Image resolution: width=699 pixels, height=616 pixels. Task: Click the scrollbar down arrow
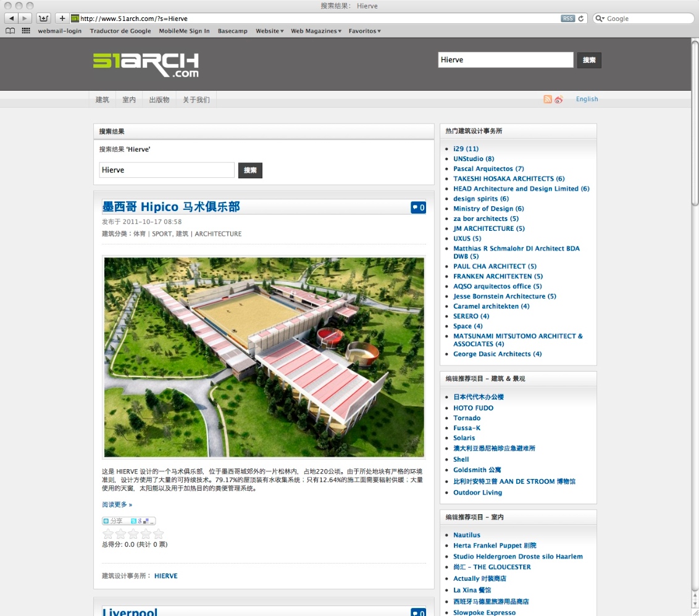[x=695, y=604]
